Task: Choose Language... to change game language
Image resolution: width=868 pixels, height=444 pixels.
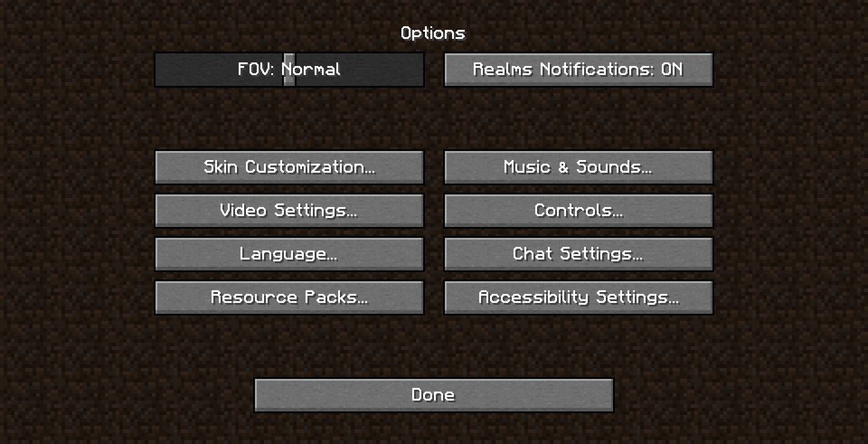Action: point(289,254)
